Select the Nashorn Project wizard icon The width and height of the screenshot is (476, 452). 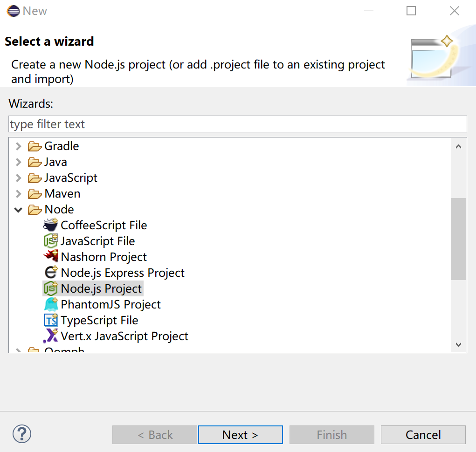(x=51, y=257)
